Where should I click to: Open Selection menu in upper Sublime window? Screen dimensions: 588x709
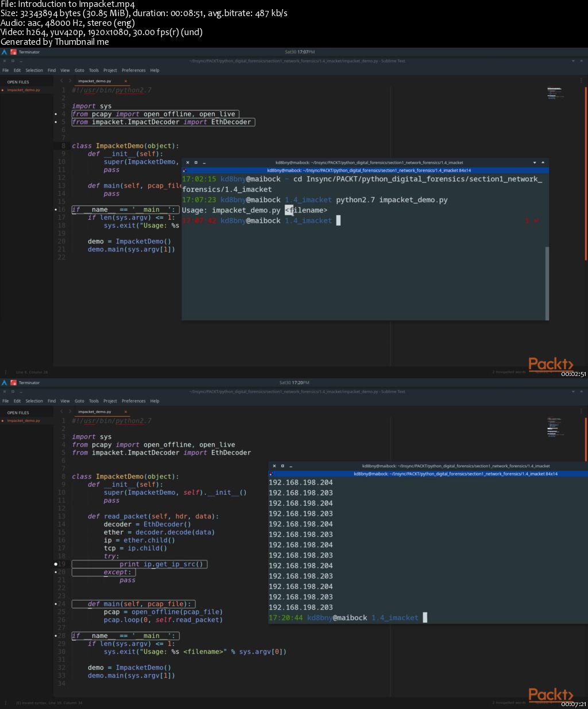pyautogui.click(x=34, y=71)
